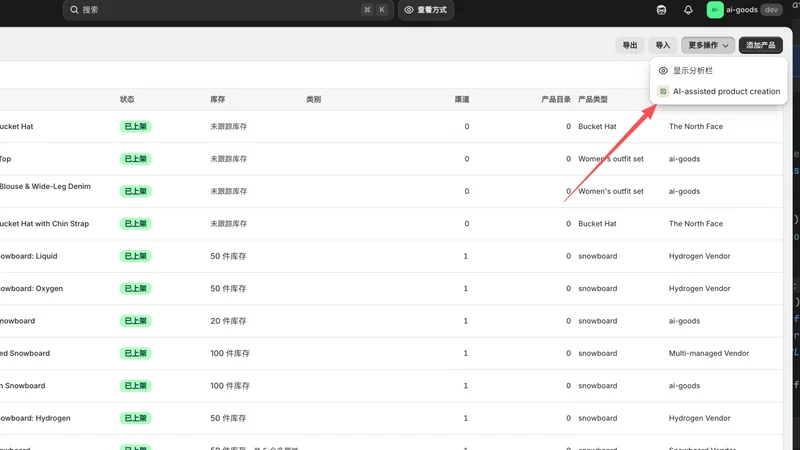Open the Bucket Hat with Chin Strap product
This screenshot has height=450, width=800.
44,223
